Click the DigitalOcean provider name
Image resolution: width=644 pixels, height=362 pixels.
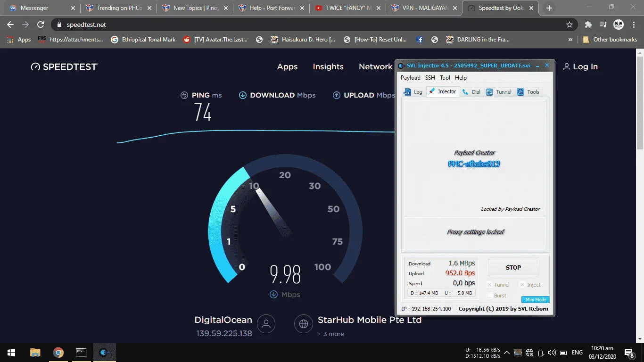click(x=223, y=320)
